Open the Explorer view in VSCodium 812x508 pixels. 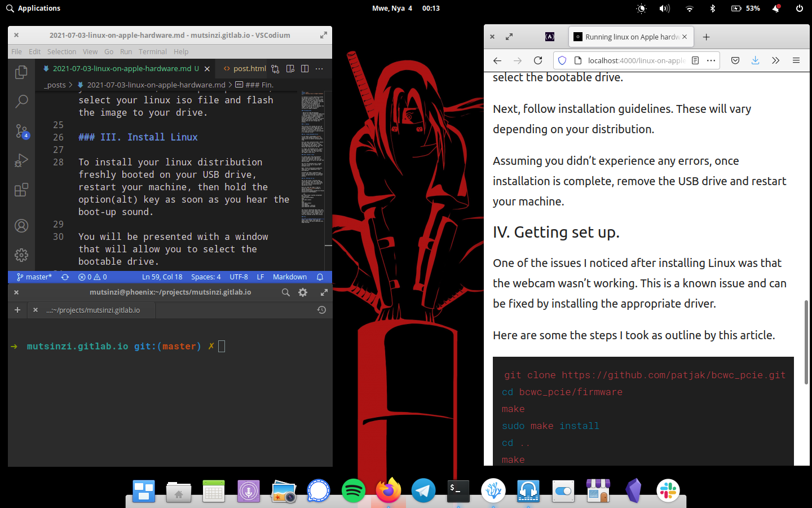[x=21, y=72]
